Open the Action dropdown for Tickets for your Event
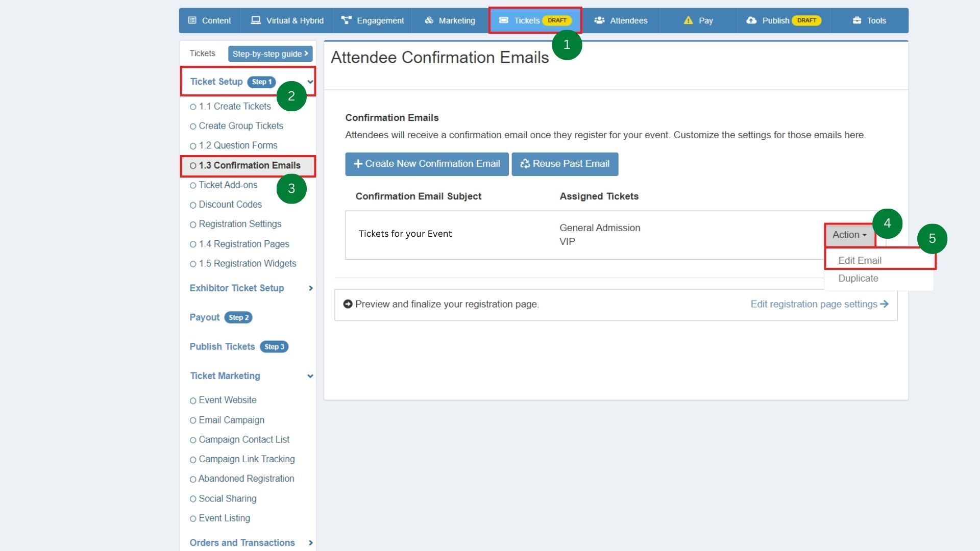The width and height of the screenshot is (980, 551). (x=849, y=235)
